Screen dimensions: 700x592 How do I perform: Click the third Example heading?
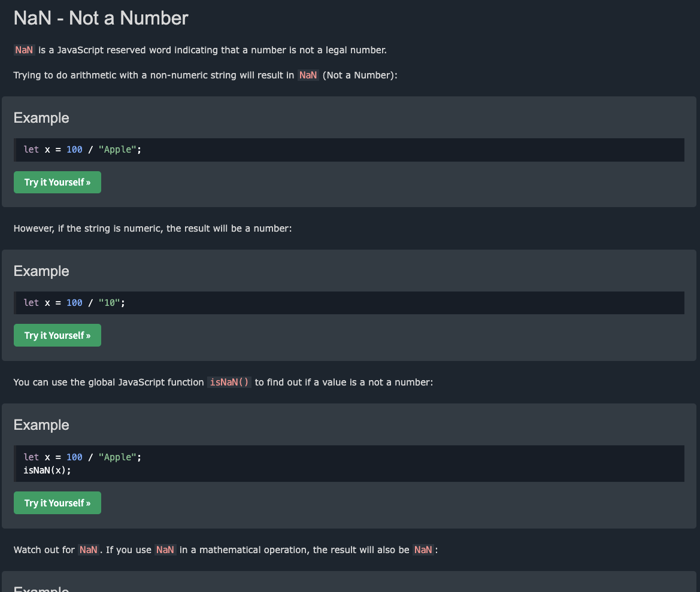(x=41, y=425)
